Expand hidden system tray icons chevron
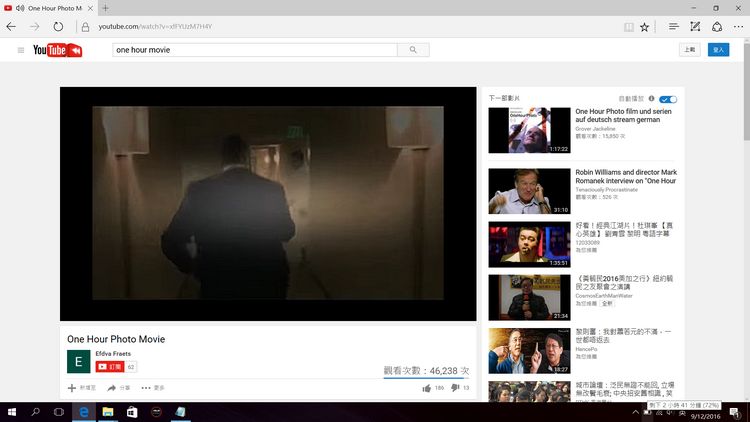The height and width of the screenshot is (422, 750). click(635, 412)
